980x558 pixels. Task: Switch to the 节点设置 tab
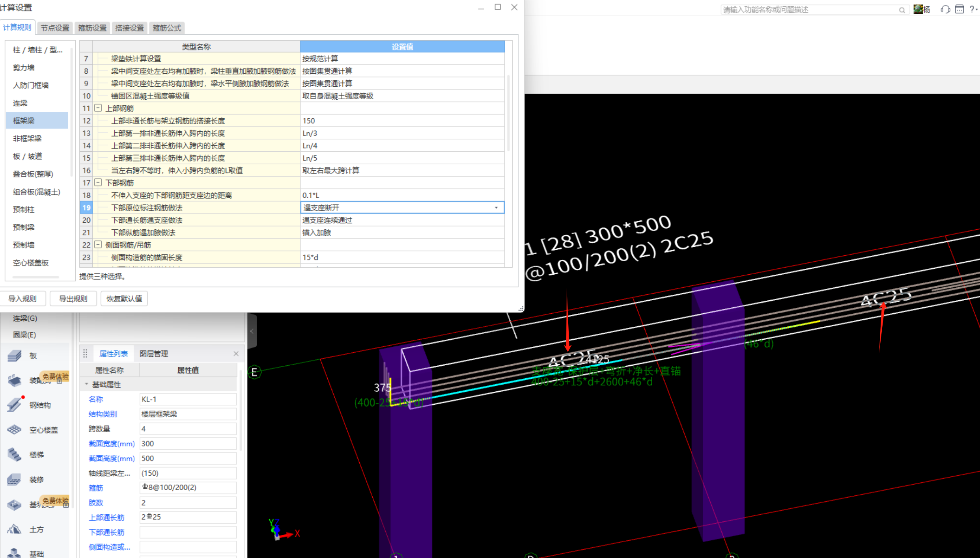[x=55, y=28]
